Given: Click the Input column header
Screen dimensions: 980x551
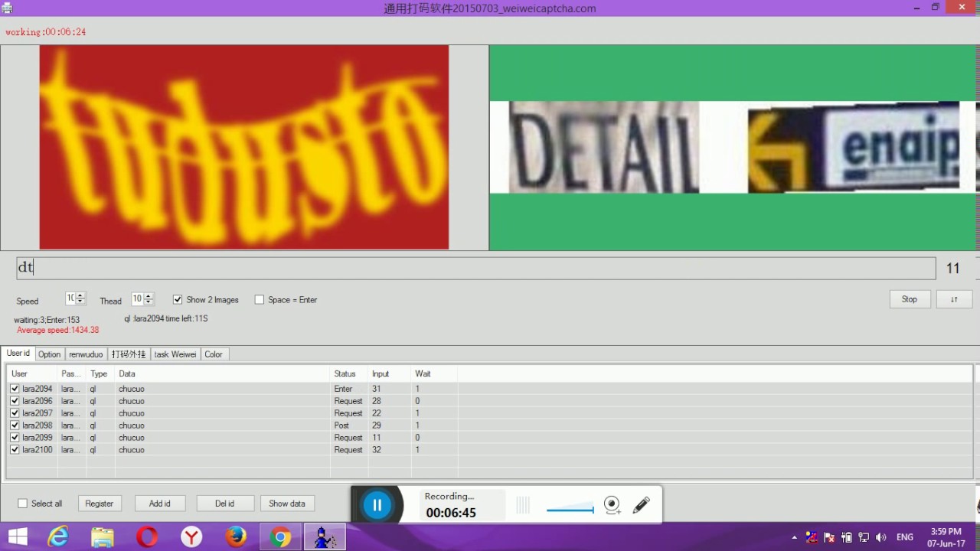Looking at the screenshot, I should [x=388, y=373].
